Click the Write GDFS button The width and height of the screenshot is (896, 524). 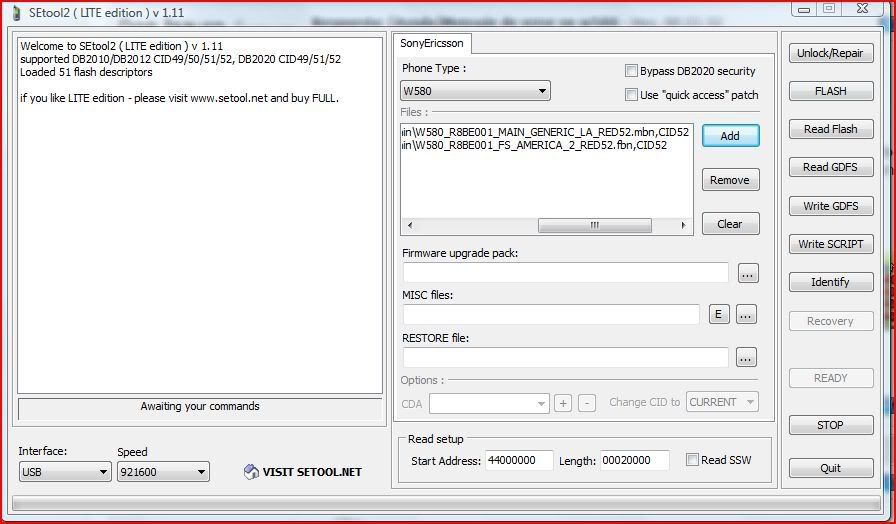click(830, 206)
